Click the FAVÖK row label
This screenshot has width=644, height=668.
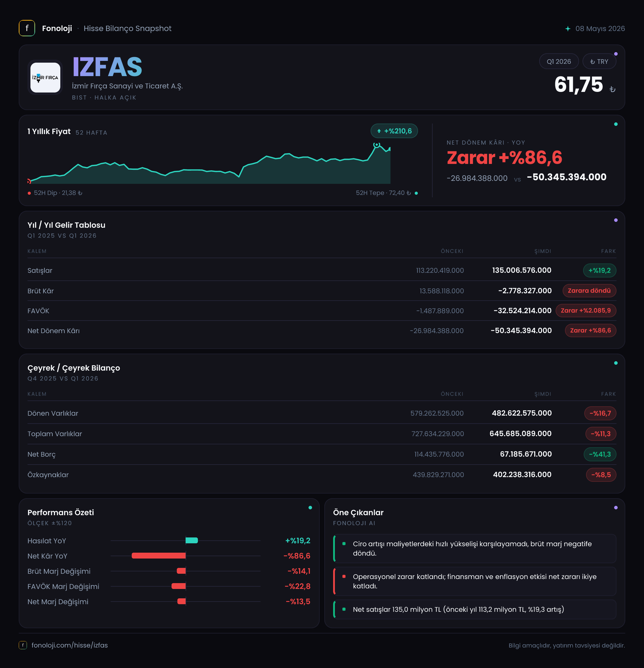[x=38, y=311]
